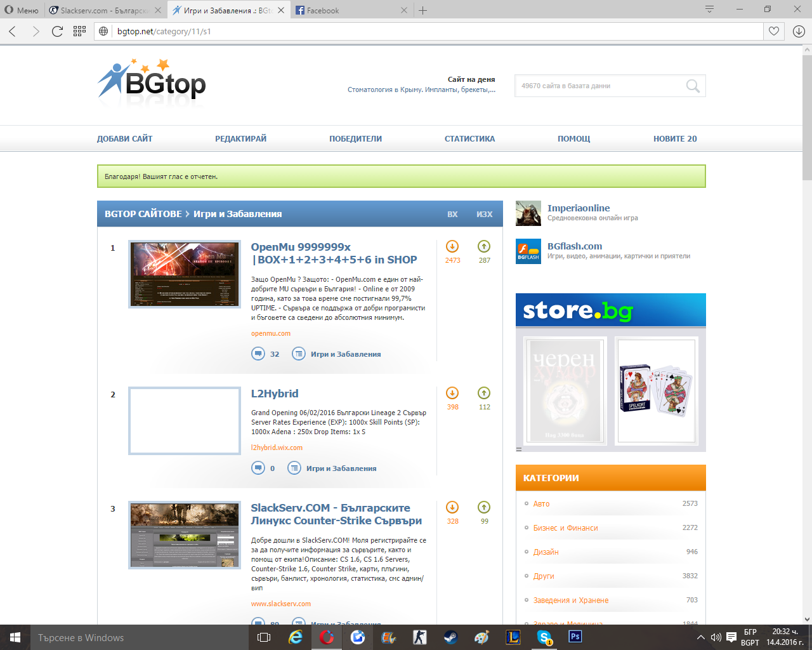Open Task View on the taskbar
Viewport: 812px width, 650px height.
click(x=264, y=637)
